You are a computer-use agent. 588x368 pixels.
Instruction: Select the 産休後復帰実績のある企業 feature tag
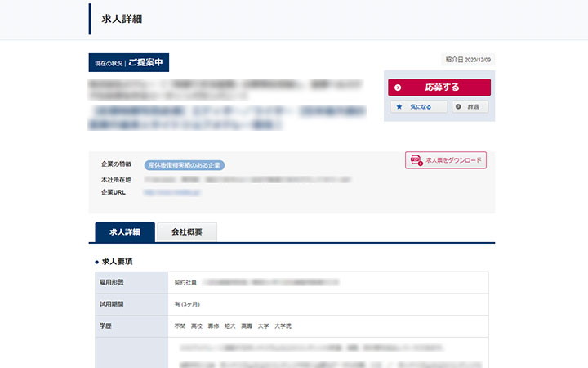coord(184,165)
